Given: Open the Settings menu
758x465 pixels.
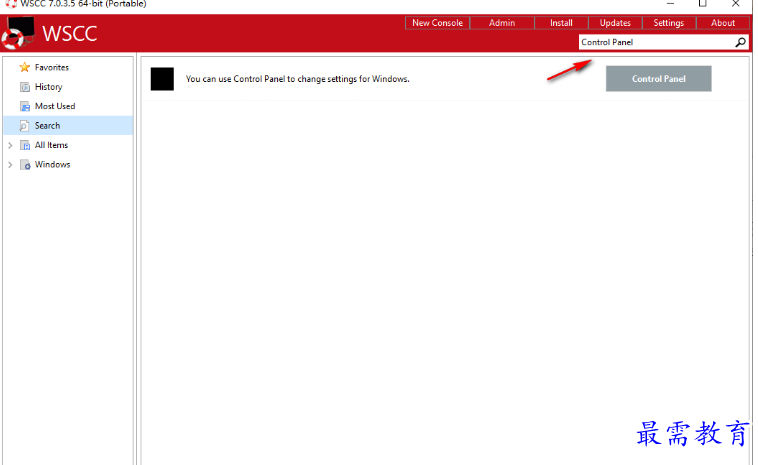Looking at the screenshot, I should click(669, 23).
